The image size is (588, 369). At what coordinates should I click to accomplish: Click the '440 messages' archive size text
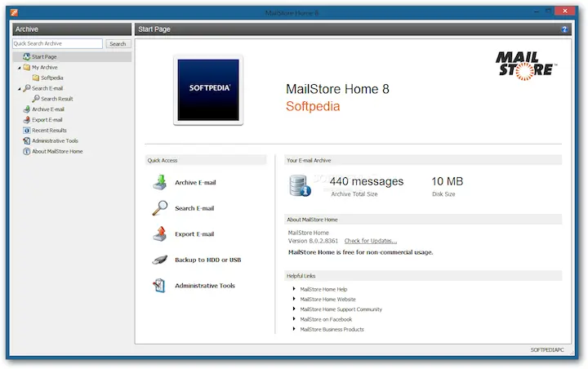(367, 181)
